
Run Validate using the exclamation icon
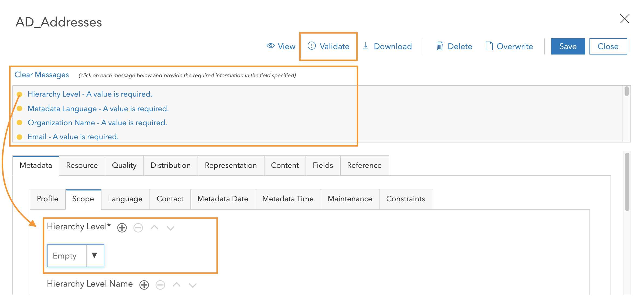[312, 46]
